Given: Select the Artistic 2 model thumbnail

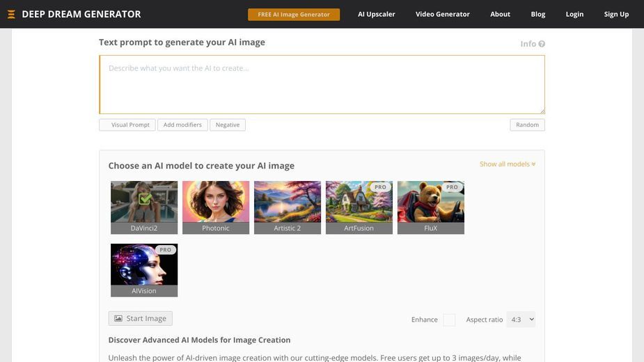Looking at the screenshot, I should (x=288, y=207).
